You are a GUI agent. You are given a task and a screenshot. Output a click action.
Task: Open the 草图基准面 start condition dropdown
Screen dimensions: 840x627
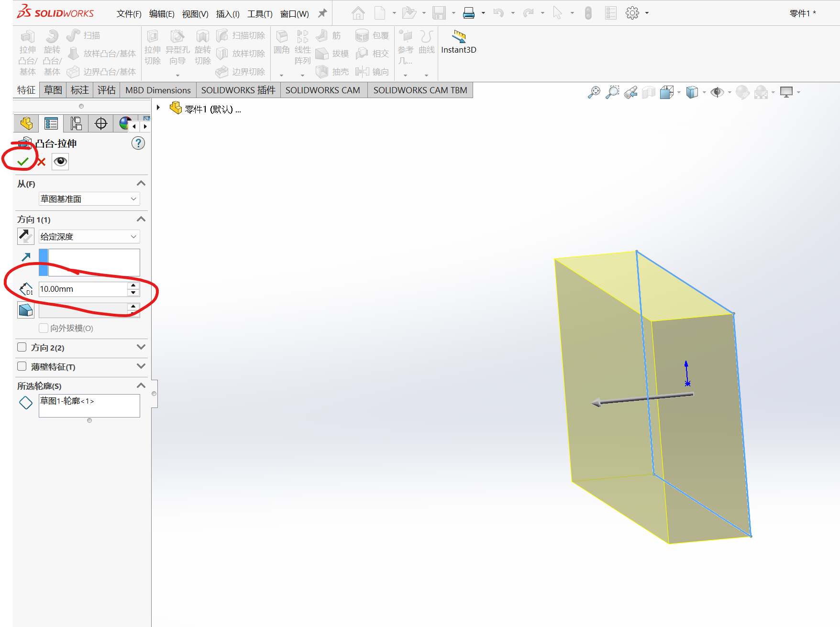click(x=89, y=199)
